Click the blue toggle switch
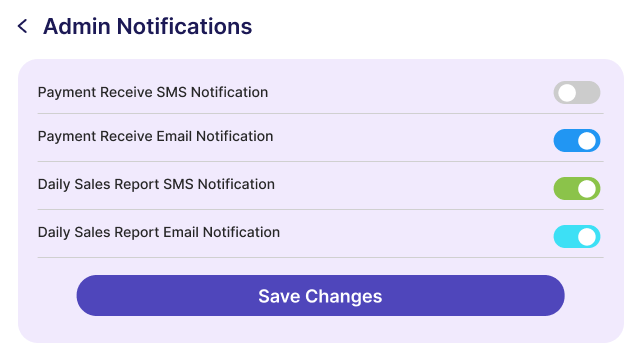Viewport: 642px width, 360px height. click(x=577, y=140)
